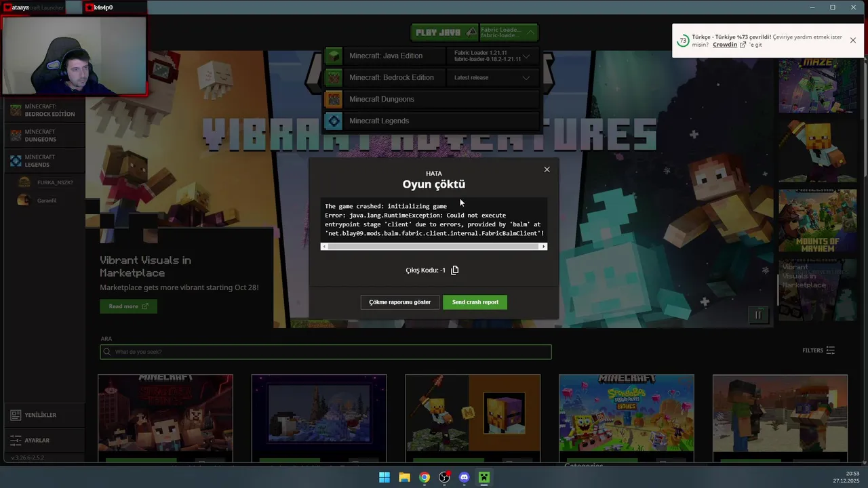This screenshot has height=488, width=868.
Task: Open the Crowdin link in the translation notice
Action: pos(725,45)
